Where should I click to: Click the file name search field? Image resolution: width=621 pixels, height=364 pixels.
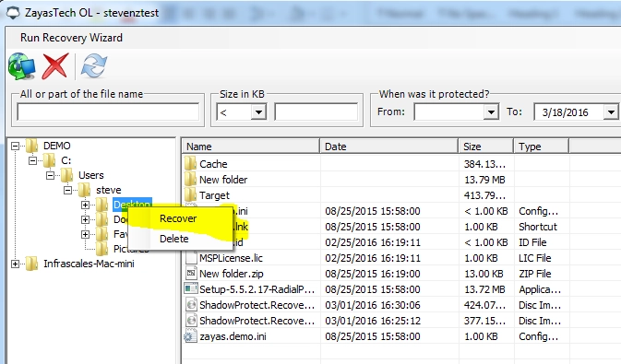click(108, 112)
